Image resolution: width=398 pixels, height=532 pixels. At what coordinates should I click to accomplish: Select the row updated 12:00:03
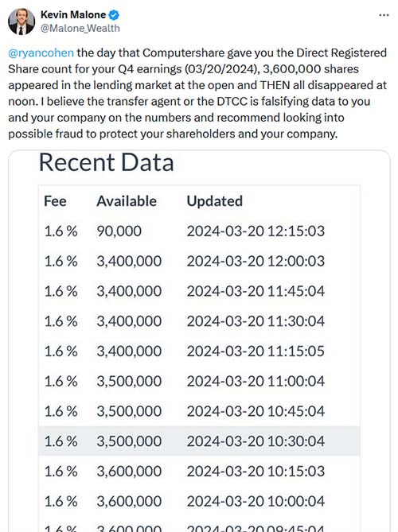(x=199, y=262)
